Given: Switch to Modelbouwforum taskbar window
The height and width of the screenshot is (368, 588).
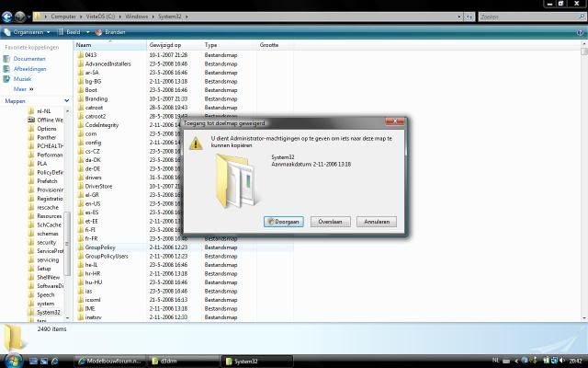Looking at the screenshot, I should pyautogui.click(x=108, y=362).
